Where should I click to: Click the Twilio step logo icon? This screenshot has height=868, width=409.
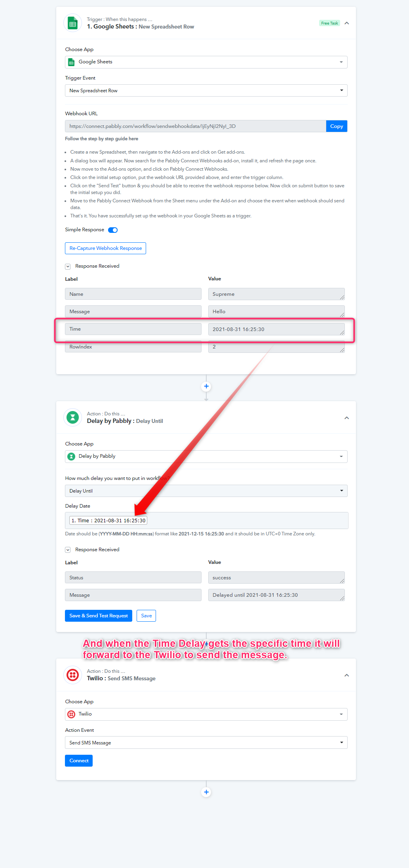pos(72,675)
